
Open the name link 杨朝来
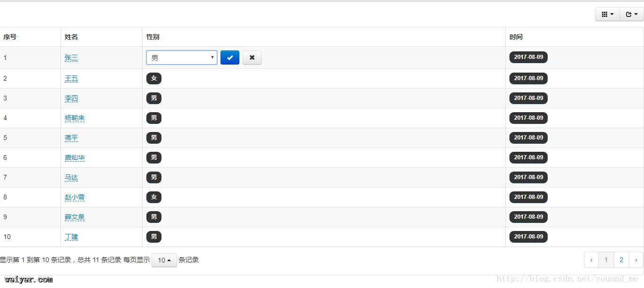pos(75,118)
